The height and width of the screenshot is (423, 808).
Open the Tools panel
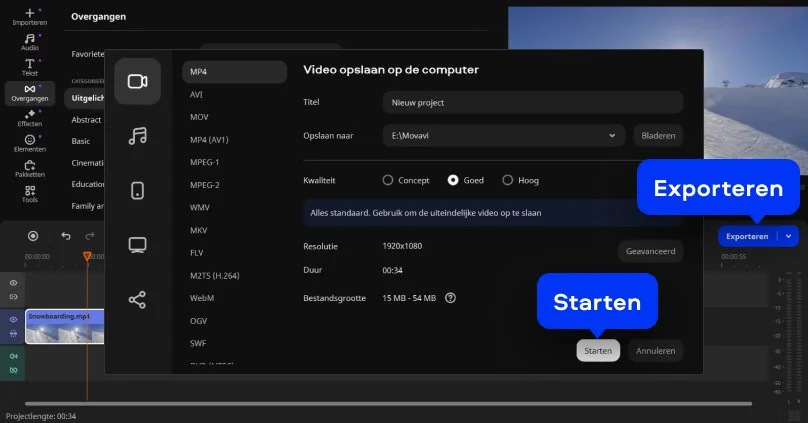[x=29, y=194]
